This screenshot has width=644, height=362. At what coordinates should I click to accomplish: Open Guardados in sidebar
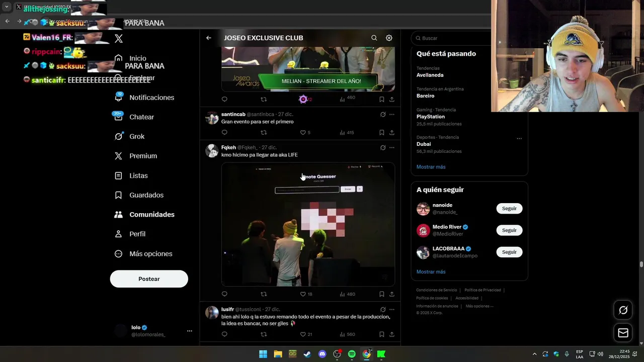139,195
